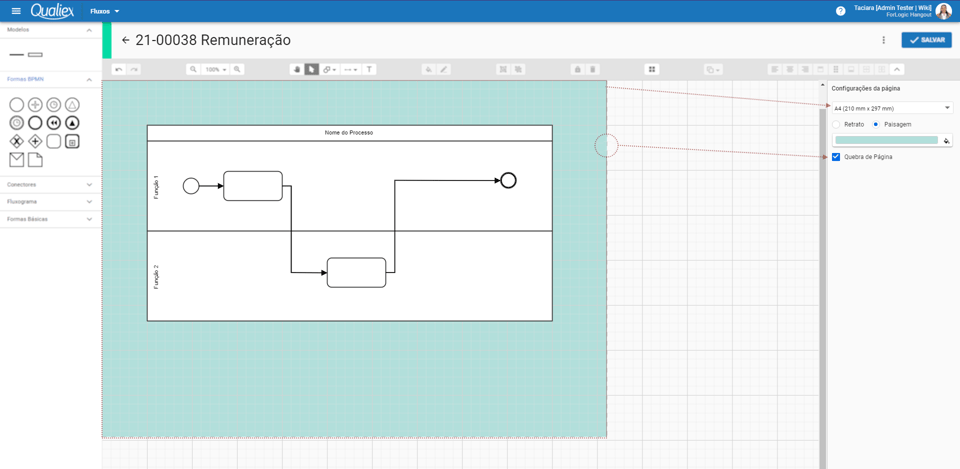
Task: Choose Paisagem landscape orientation
Action: (876, 124)
